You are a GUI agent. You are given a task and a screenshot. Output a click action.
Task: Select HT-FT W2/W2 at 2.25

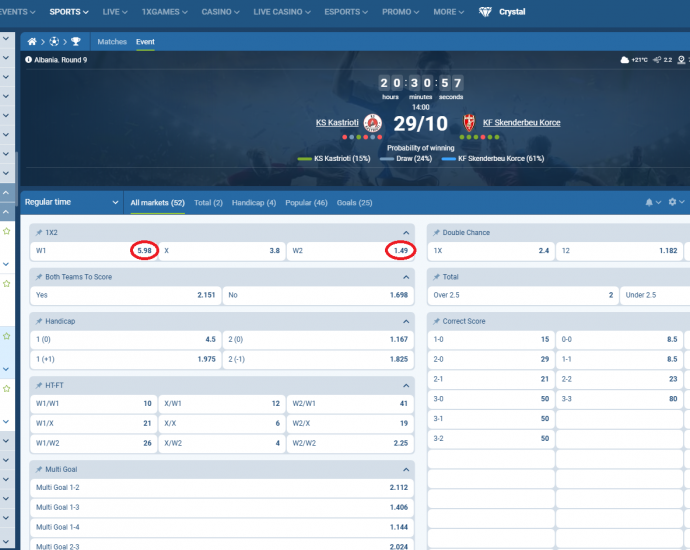point(350,444)
